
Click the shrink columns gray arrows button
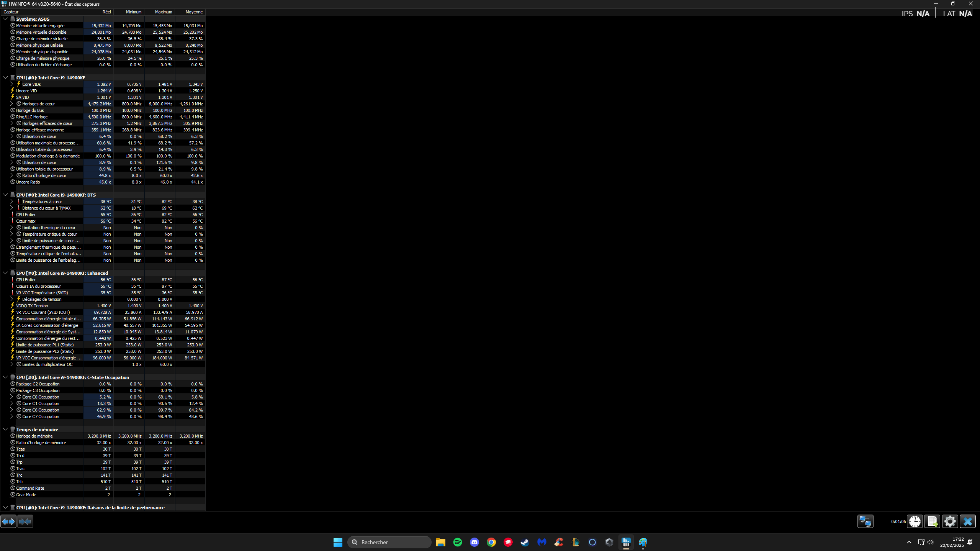[25, 521]
